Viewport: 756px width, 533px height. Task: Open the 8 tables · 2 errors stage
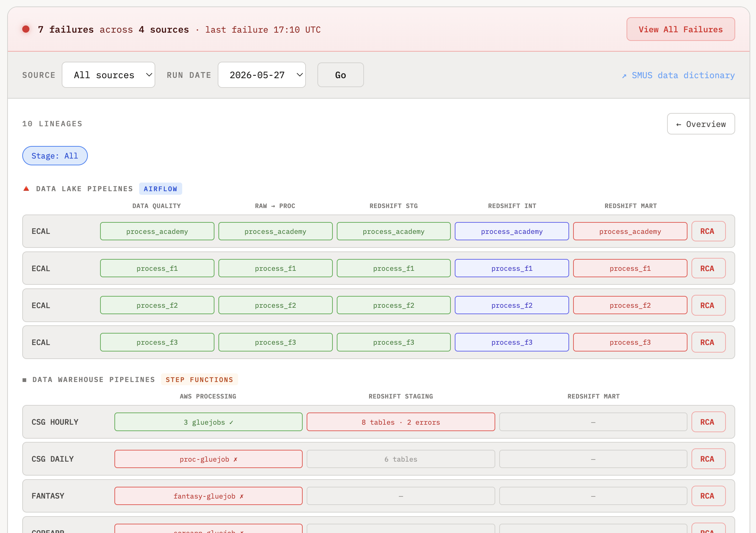[401, 422]
